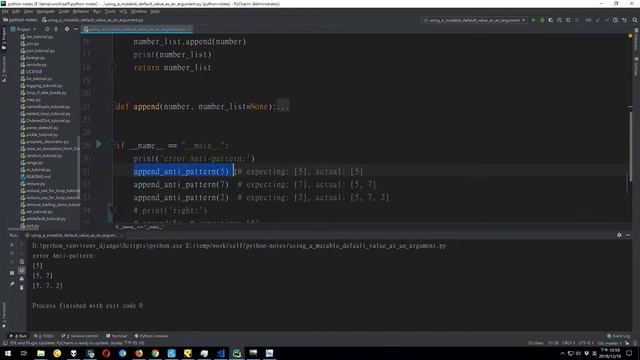Click the append_anti_pattern(2) line
640x360 pixels.
(x=181, y=198)
